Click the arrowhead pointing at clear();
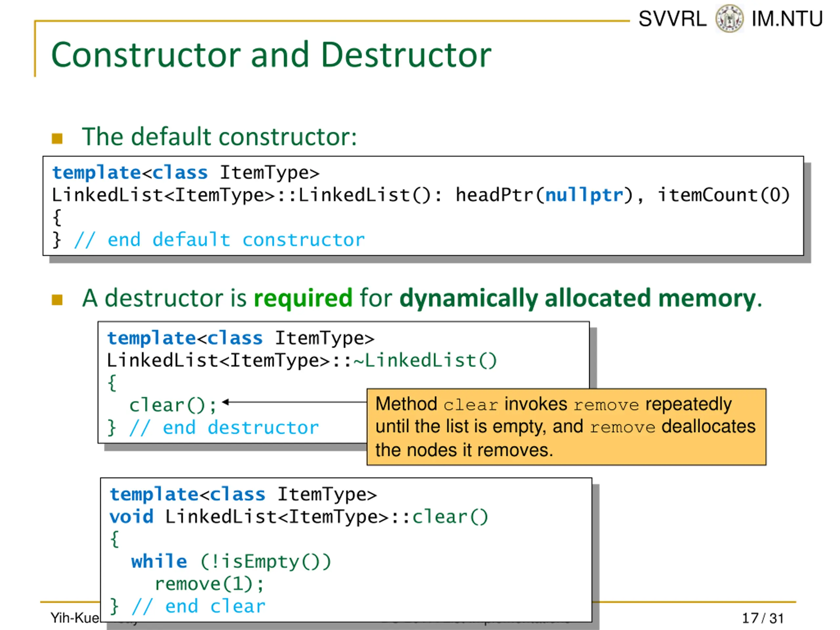Screen dimensions: 840x630 [x=225, y=402]
